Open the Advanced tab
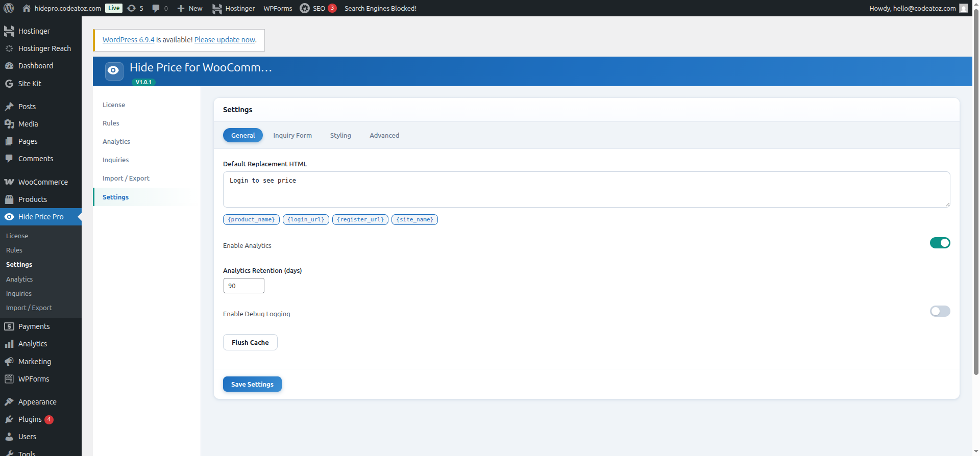980x456 pixels. [x=384, y=135]
